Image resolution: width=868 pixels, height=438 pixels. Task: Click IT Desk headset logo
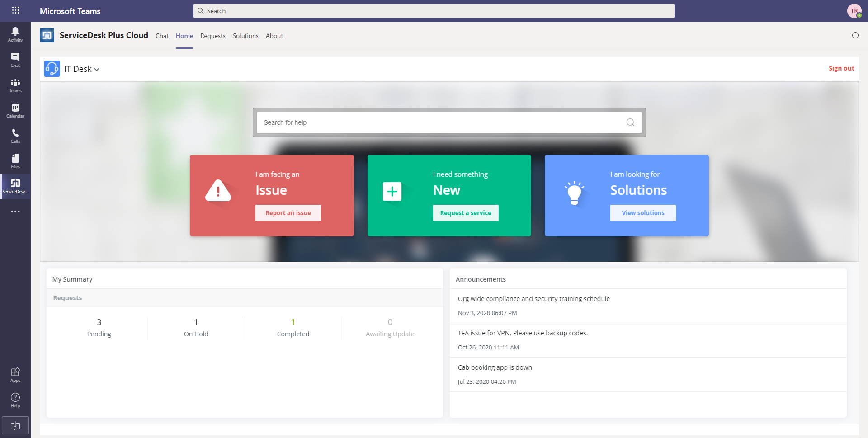pyautogui.click(x=52, y=69)
